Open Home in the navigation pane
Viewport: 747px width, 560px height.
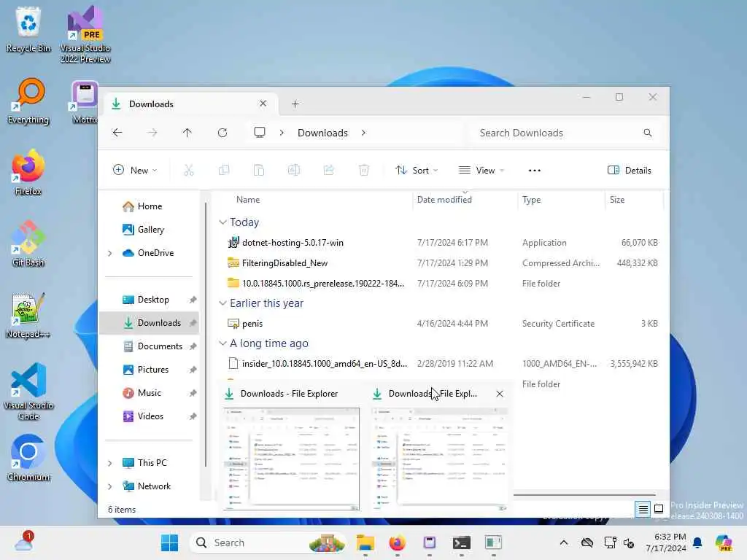click(142, 206)
